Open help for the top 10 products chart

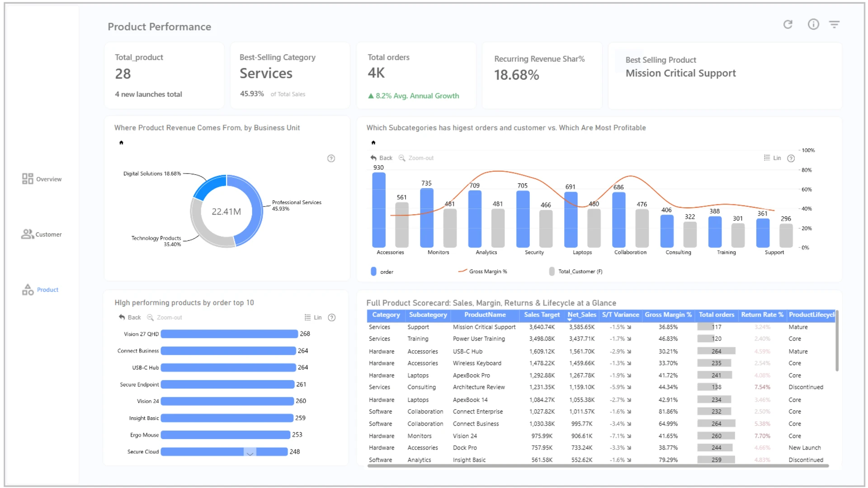pyautogui.click(x=331, y=318)
